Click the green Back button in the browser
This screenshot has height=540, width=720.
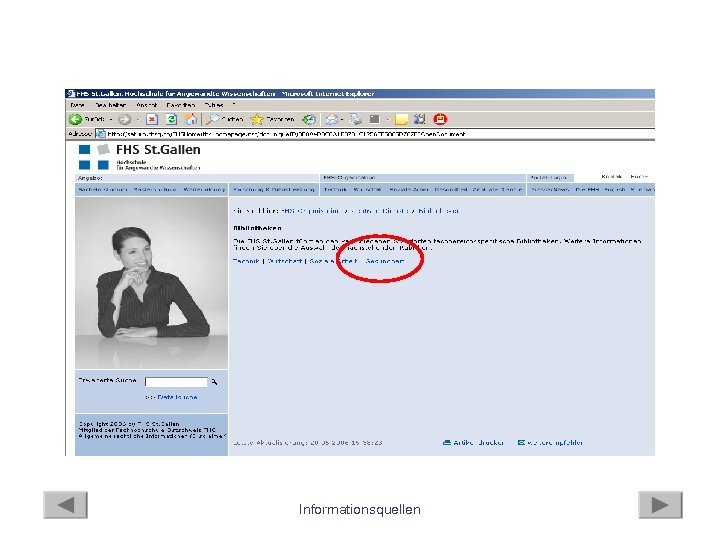pos(75,119)
